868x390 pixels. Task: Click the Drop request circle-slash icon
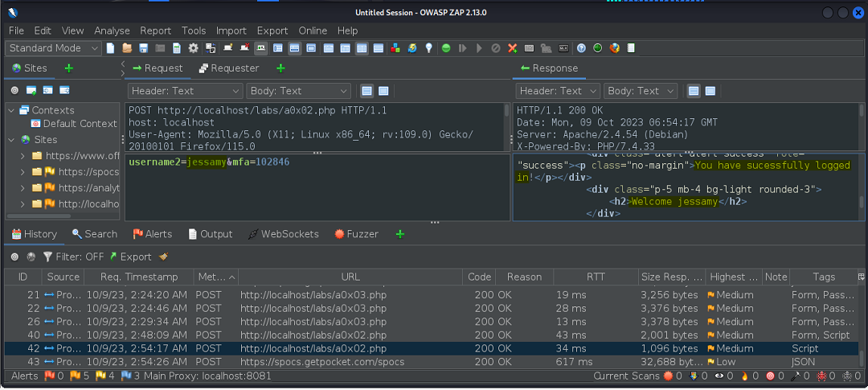(496, 48)
